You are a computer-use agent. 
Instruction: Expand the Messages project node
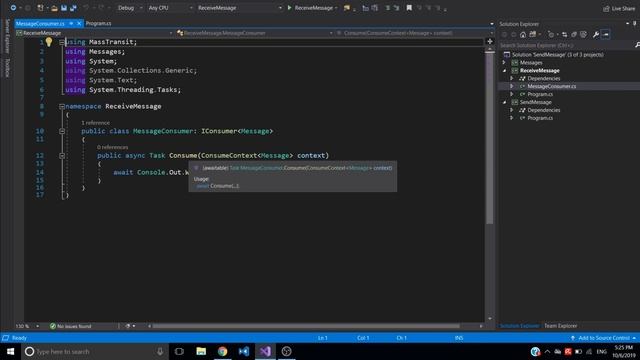504,62
